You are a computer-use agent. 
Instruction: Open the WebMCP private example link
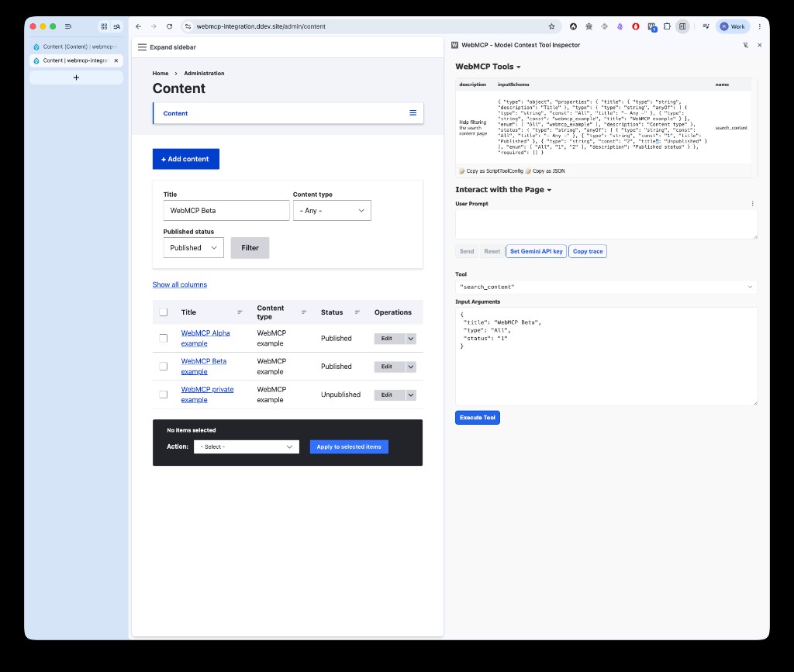207,395
